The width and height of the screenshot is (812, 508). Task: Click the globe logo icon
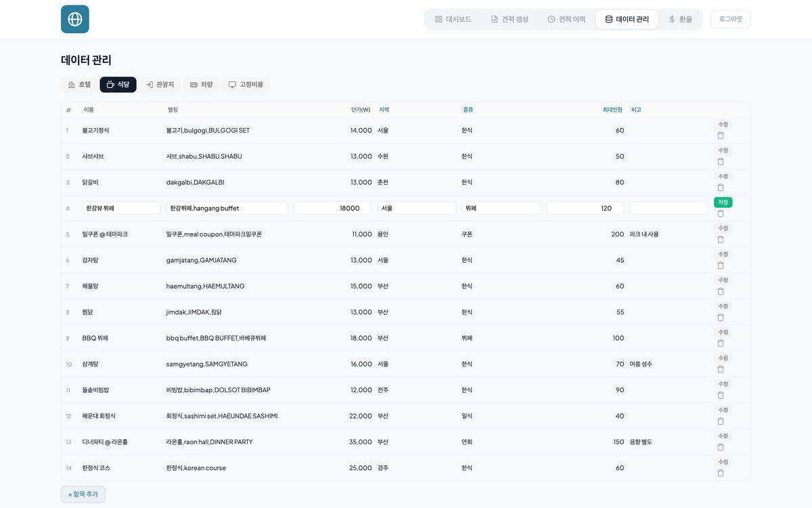(x=74, y=19)
